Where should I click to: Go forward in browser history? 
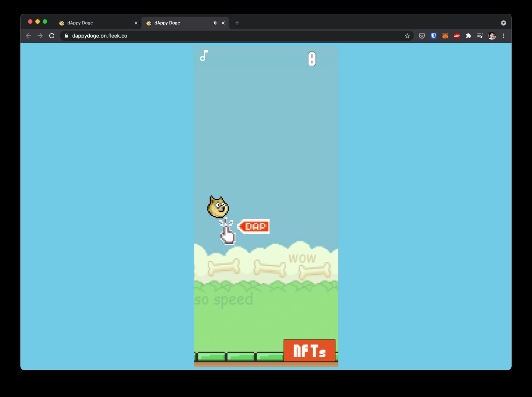pos(40,36)
